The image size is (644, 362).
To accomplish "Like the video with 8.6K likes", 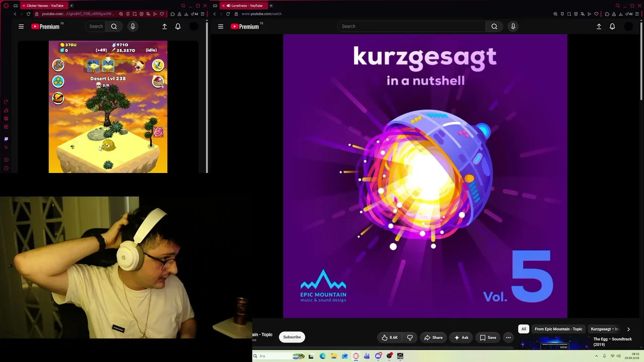I will coord(389,337).
